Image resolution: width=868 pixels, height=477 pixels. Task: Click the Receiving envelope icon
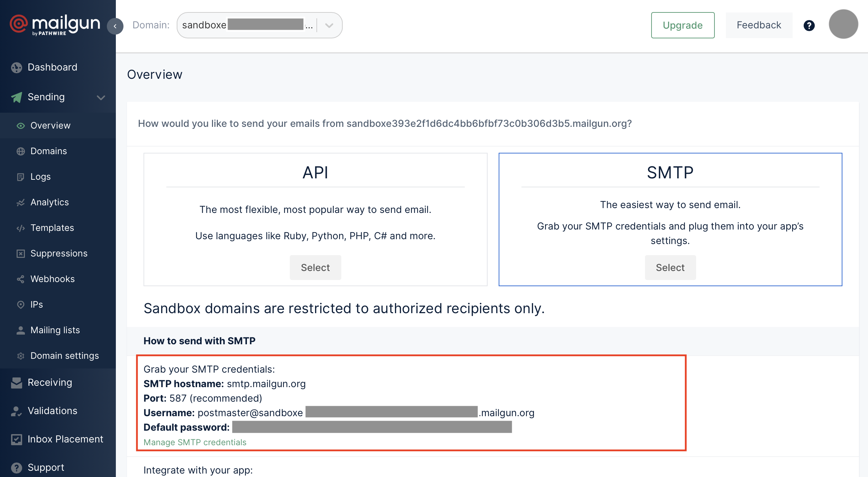click(16, 383)
